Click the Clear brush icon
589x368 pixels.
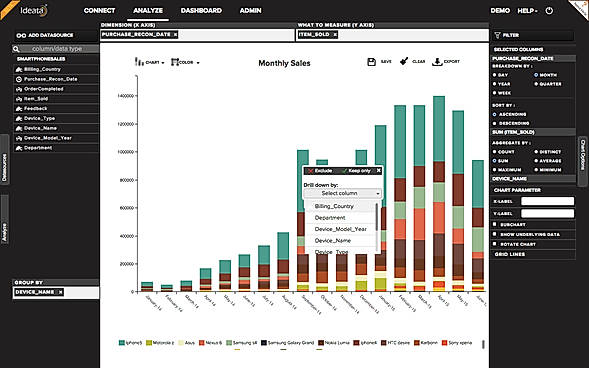pyautogui.click(x=404, y=61)
